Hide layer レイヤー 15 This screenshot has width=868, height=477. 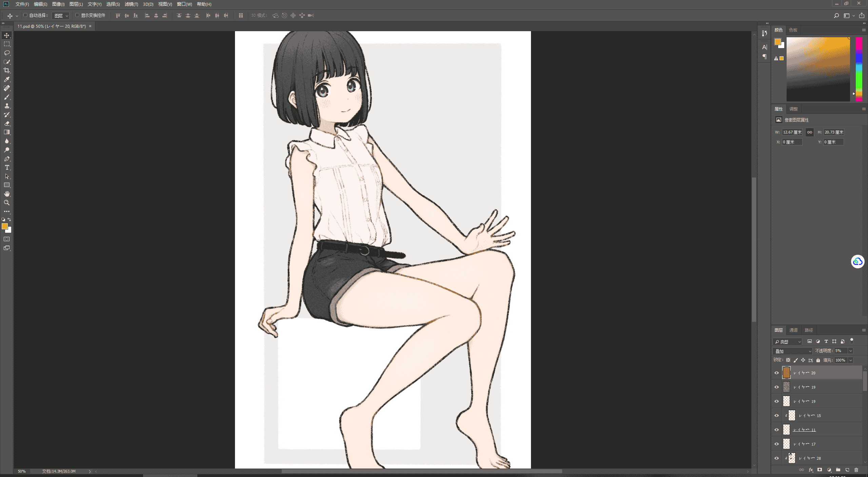click(777, 415)
